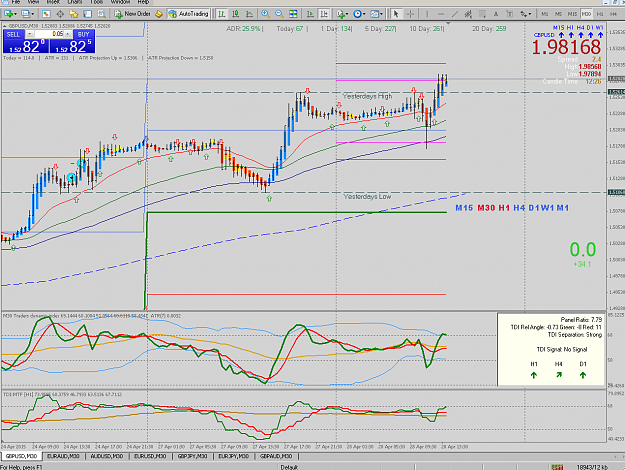Open the File menu
This screenshot has height=470, width=625.
16,2
